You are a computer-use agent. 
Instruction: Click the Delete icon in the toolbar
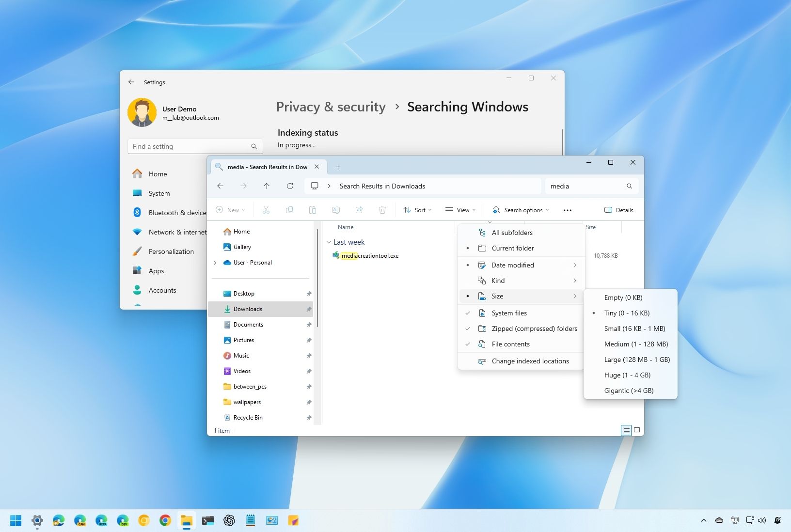tap(382, 210)
